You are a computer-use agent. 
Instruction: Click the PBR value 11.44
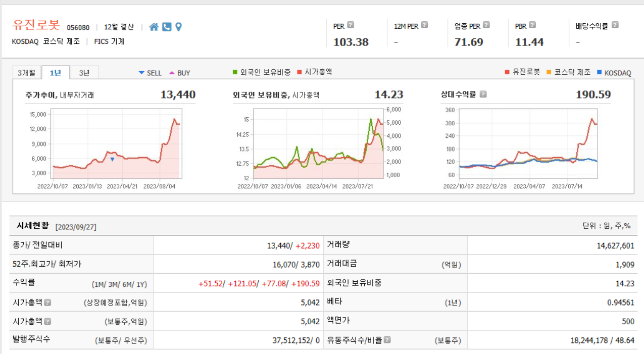click(529, 42)
